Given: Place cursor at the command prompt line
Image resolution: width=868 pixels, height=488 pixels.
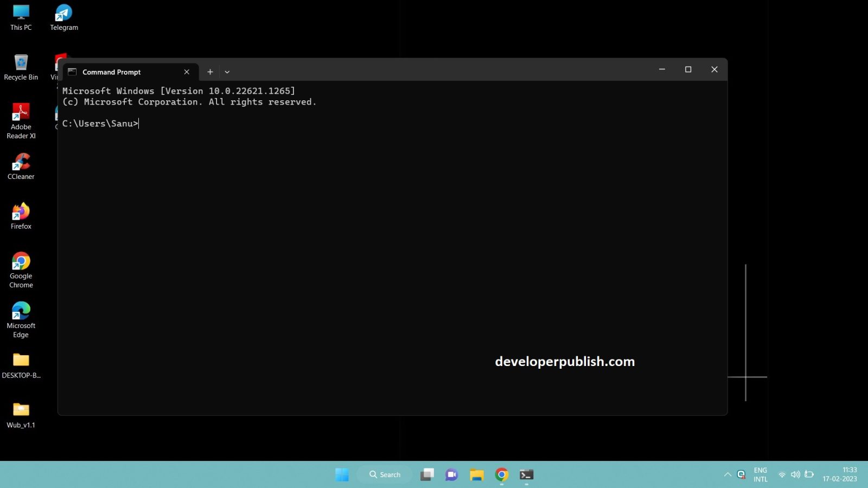Looking at the screenshot, I should coord(138,123).
